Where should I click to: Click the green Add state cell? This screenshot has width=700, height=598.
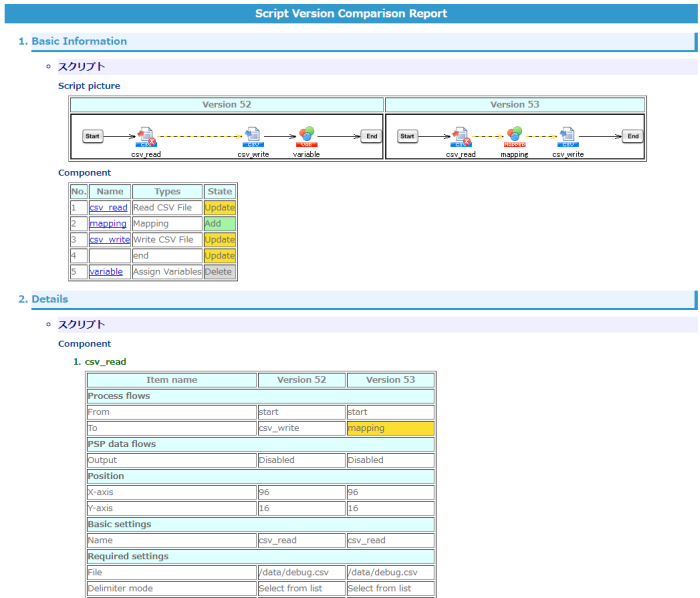[219, 224]
